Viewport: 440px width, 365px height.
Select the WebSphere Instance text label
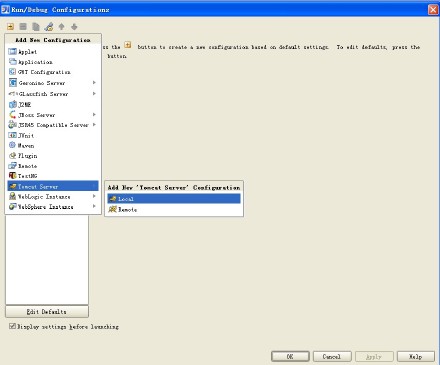click(x=46, y=207)
